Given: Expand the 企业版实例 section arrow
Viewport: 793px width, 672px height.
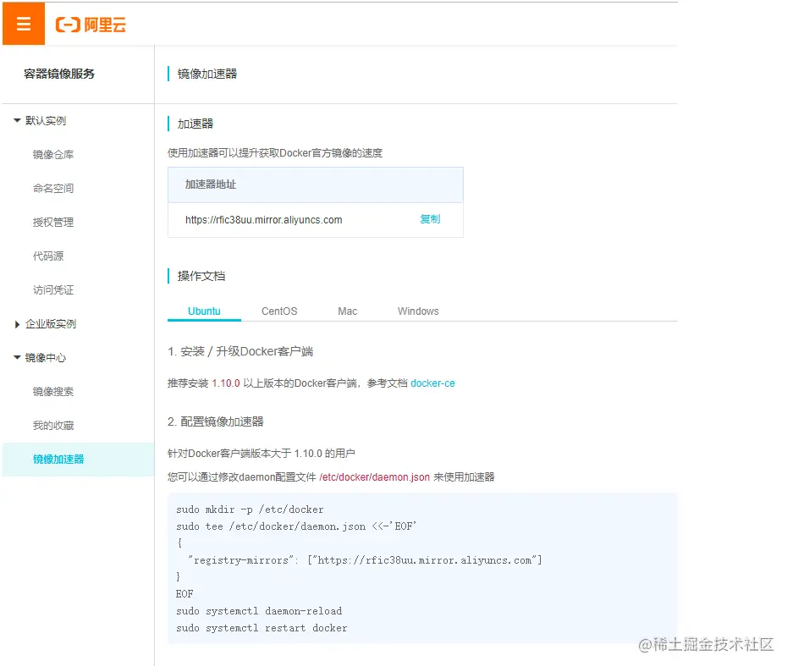Looking at the screenshot, I should pyautogui.click(x=17, y=324).
